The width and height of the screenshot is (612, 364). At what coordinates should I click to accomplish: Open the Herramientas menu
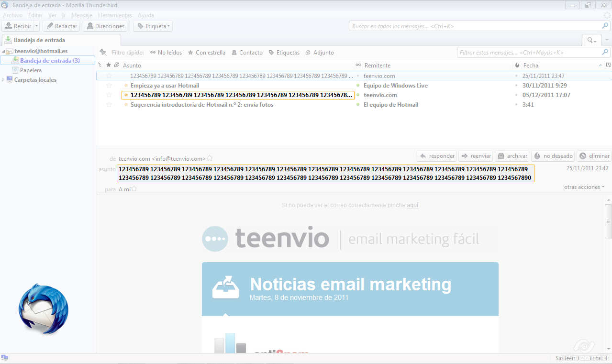tap(115, 15)
